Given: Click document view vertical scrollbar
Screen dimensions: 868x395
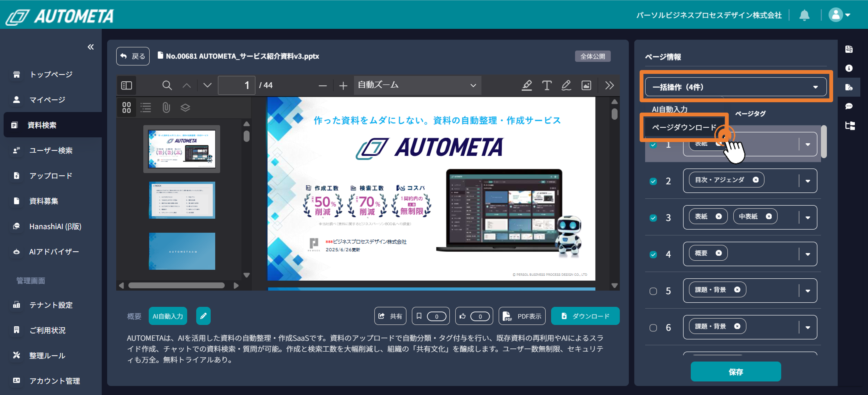Looking at the screenshot, I should tap(615, 114).
